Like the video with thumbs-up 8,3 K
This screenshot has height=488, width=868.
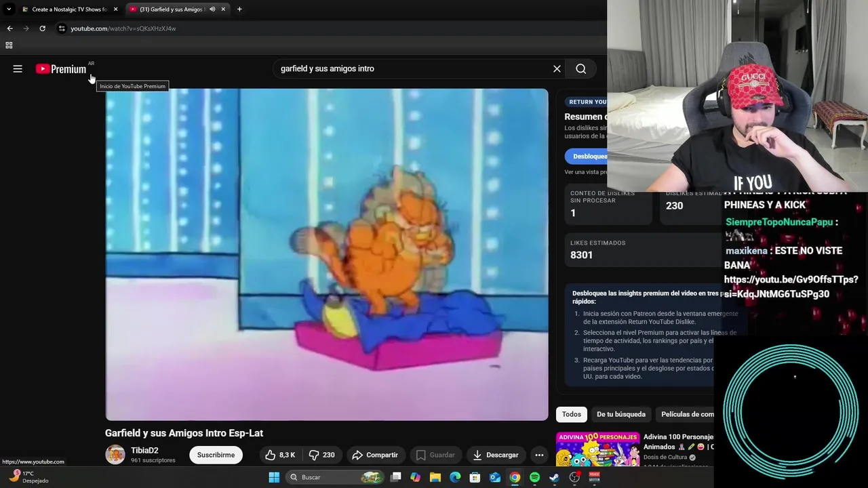pyautogui.click(x=280, y=455)
